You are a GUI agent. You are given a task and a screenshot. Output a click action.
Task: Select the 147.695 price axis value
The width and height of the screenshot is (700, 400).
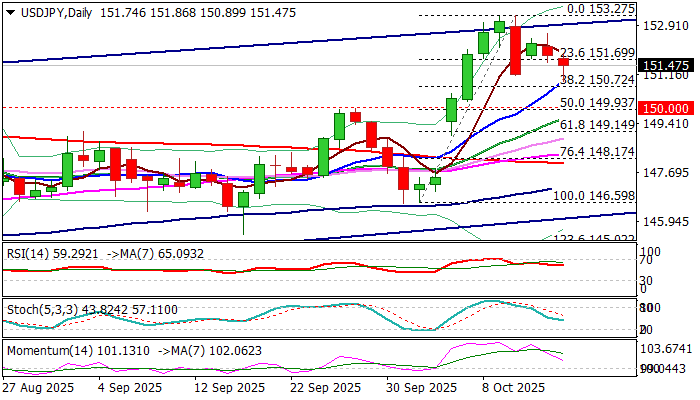[x=665, y=173]
